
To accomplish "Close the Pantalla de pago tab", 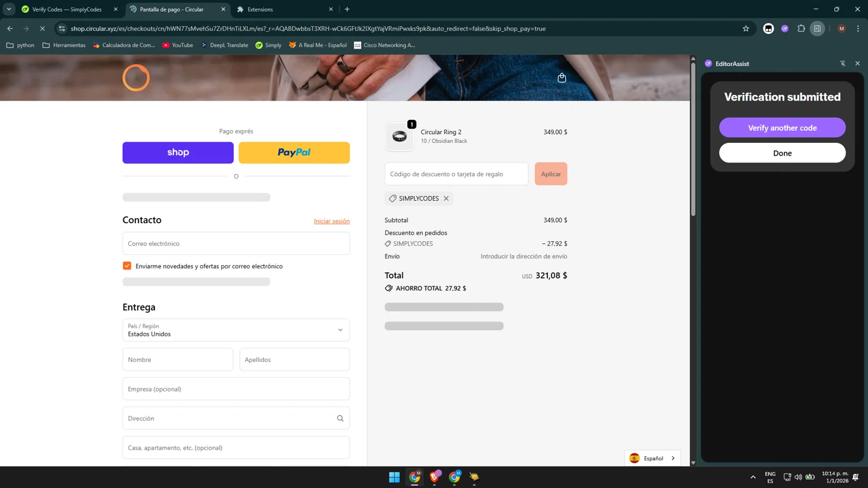I will pos(223,9).
